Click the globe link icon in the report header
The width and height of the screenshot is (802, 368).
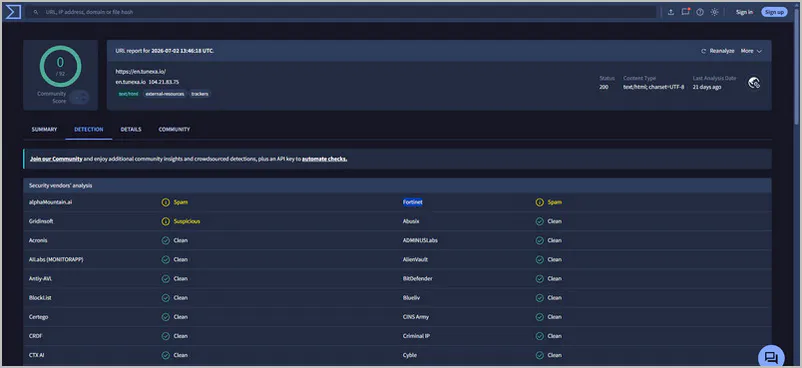(x=754, y=83)
